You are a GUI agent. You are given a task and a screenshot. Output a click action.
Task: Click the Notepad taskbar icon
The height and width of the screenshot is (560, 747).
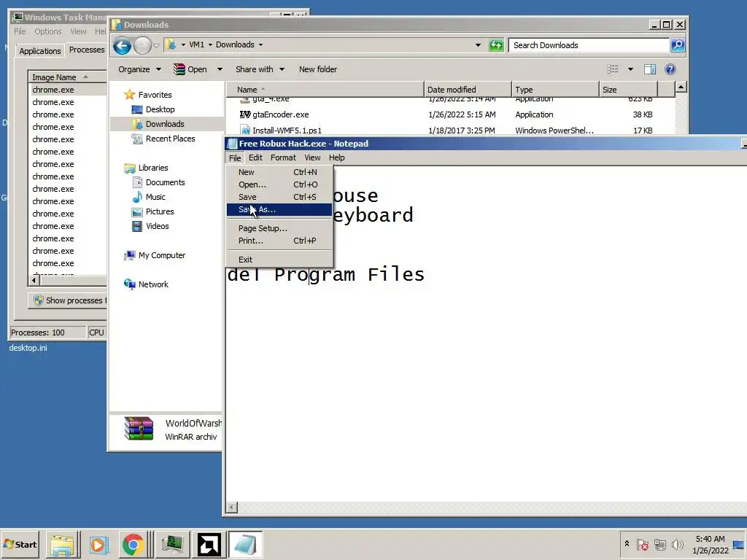tap(245, 544)
